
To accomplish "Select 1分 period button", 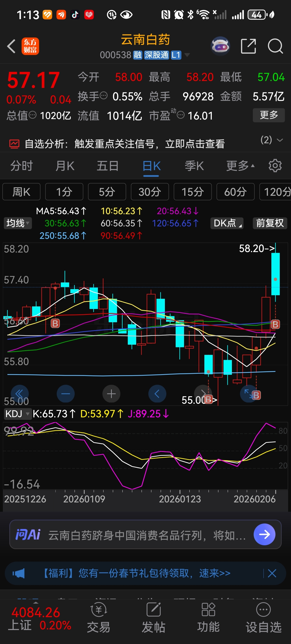I will [64, 192].
